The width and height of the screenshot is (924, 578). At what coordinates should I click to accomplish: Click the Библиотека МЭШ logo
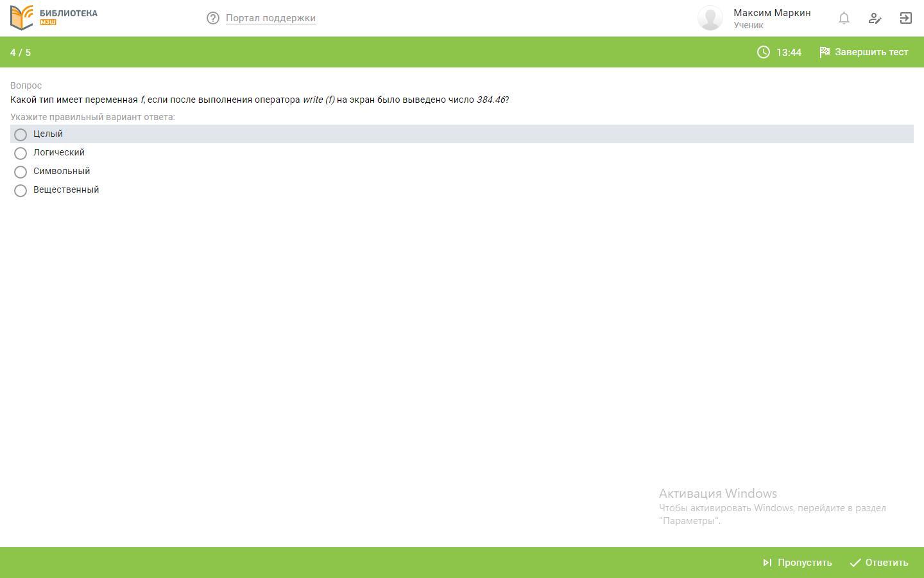pyautogui.click(x=54, y=17)
